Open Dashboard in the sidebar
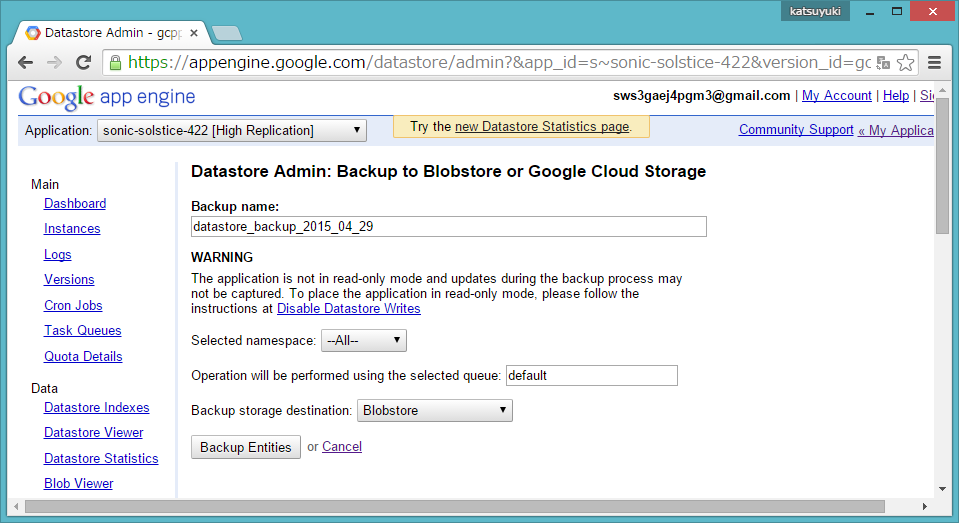This screenshot has height=523, width=959. (x=75, y=204)
